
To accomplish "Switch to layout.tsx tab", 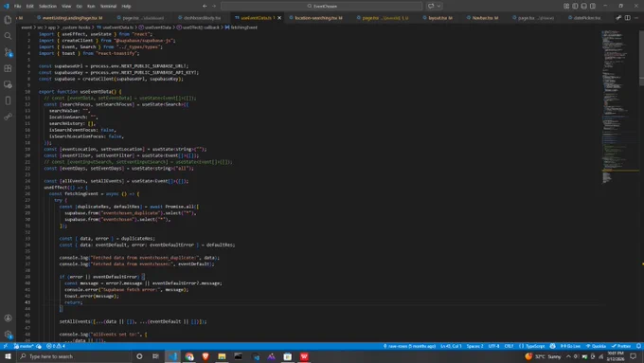I will pyautogui.click(x=438, y=18).
